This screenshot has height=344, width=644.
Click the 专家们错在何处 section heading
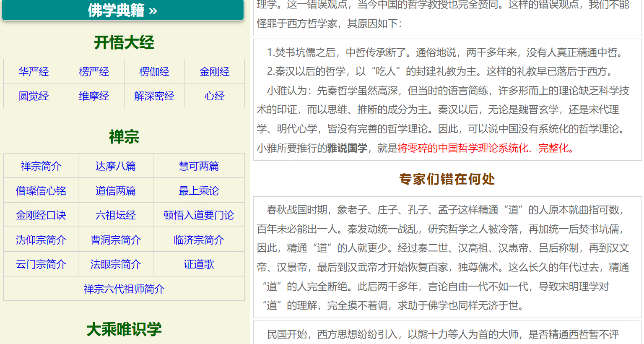pos(447,179)
